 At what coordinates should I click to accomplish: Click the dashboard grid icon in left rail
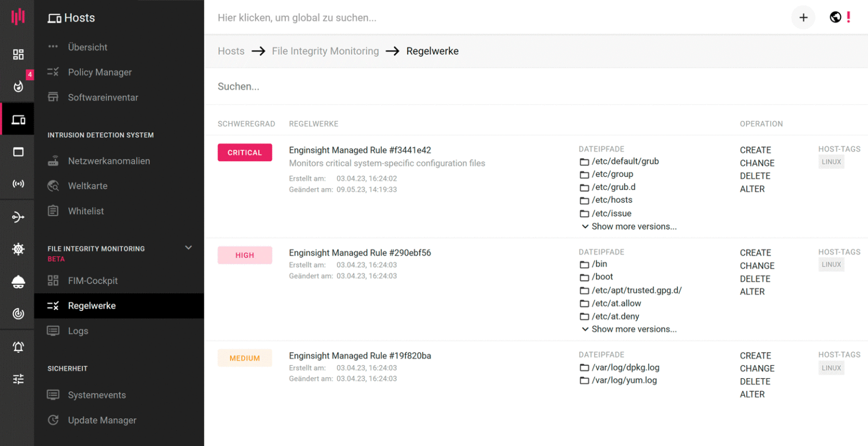tap(18, 54)
